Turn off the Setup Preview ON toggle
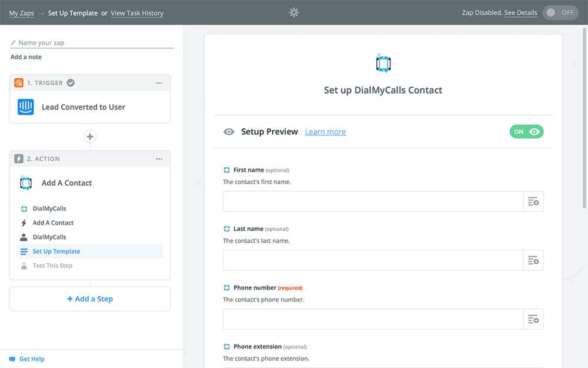588x368 pixels. [526, 132]
